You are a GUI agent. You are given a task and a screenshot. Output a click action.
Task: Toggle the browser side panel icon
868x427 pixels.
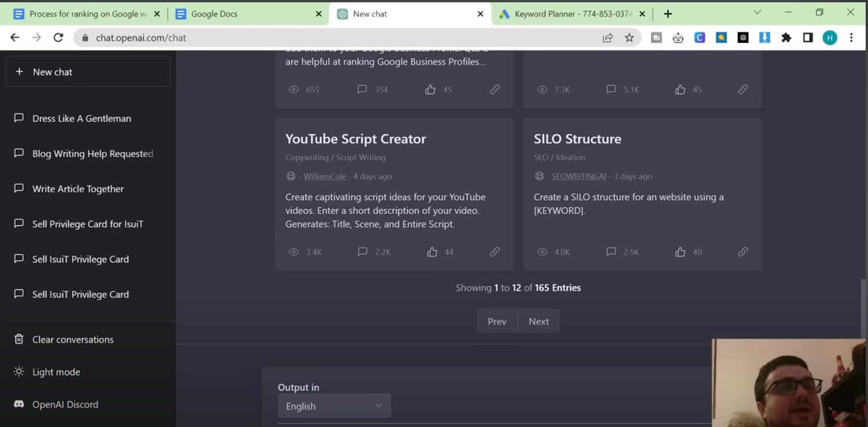(808, 38)
